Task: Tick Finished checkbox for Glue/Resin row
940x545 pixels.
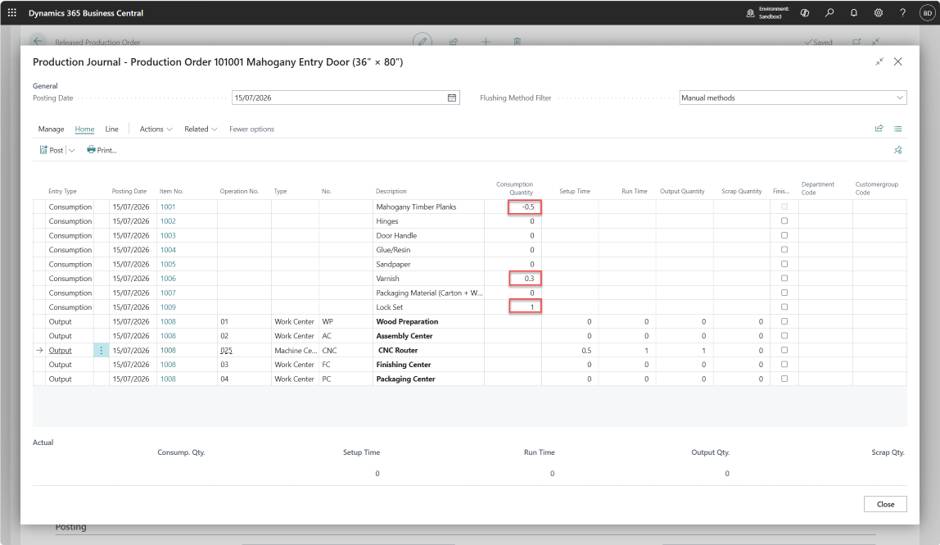Action: [x=784, y=249]
